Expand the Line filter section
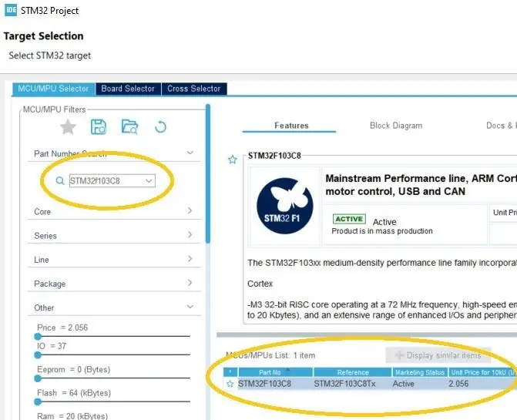The width and height of the screenshot is (517, 420). tap(190, 259)
